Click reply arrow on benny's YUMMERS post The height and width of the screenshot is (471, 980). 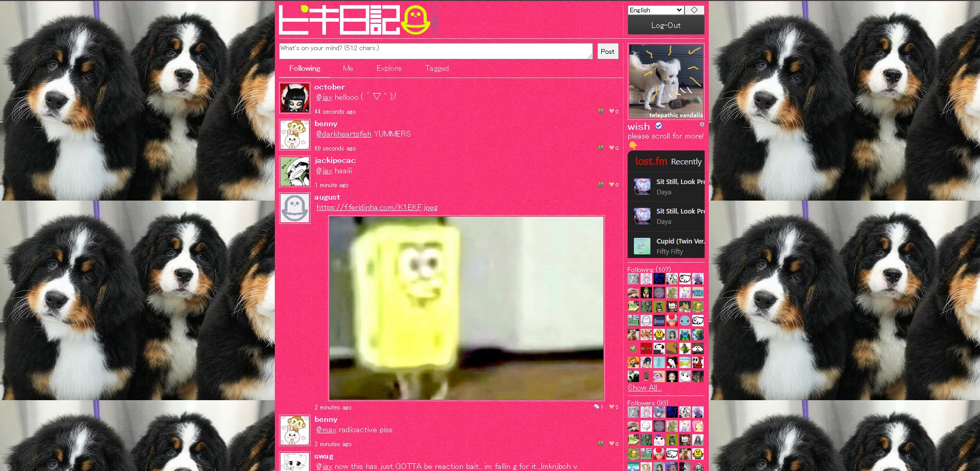(x=600, y=148)
